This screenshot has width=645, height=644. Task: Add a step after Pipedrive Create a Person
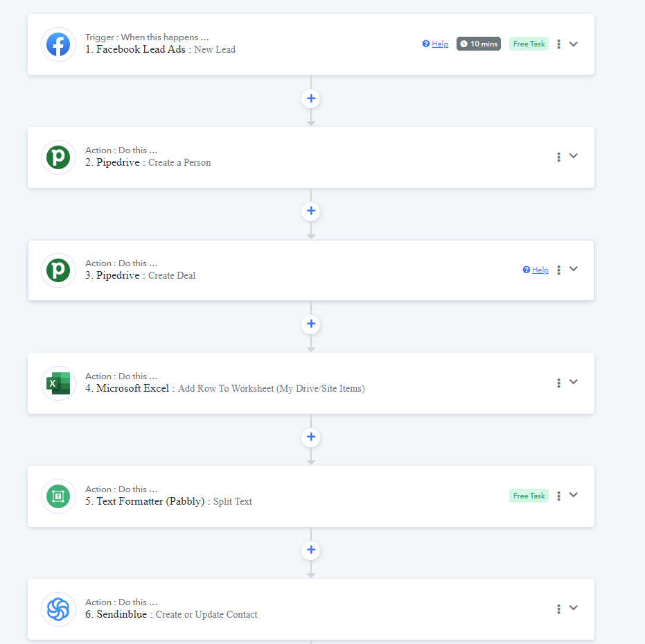tap(311, 211)
